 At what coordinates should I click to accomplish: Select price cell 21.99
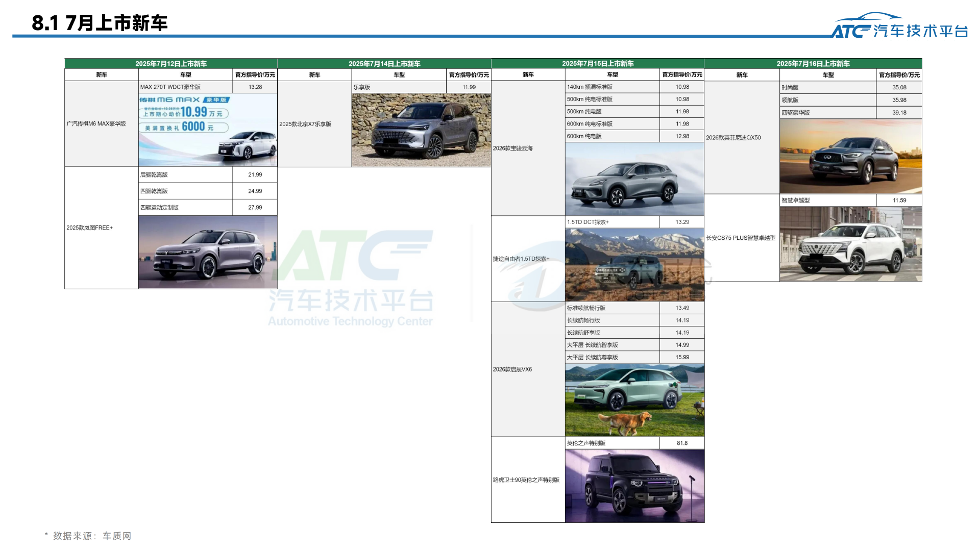(255, 174)
